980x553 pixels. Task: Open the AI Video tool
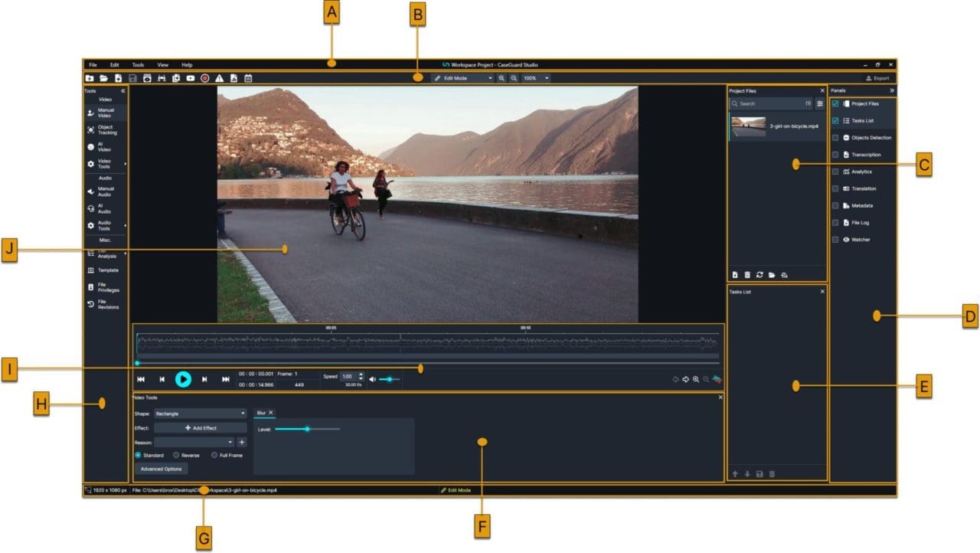103,147
